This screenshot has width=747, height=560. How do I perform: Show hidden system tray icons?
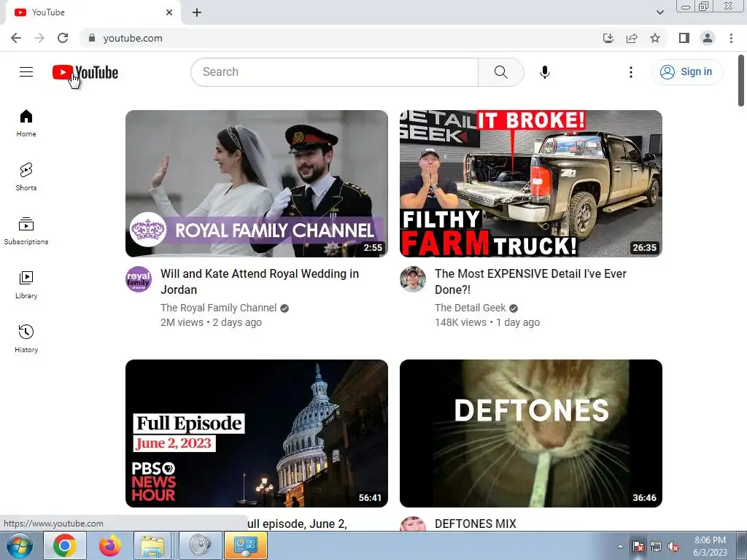(x=620, y=547)
